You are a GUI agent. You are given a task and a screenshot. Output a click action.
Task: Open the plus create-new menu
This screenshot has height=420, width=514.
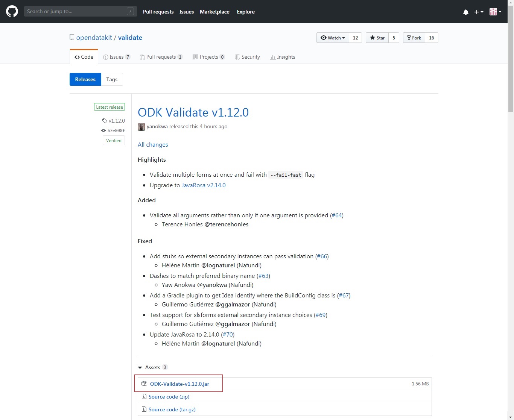click(x=479, y=12)
